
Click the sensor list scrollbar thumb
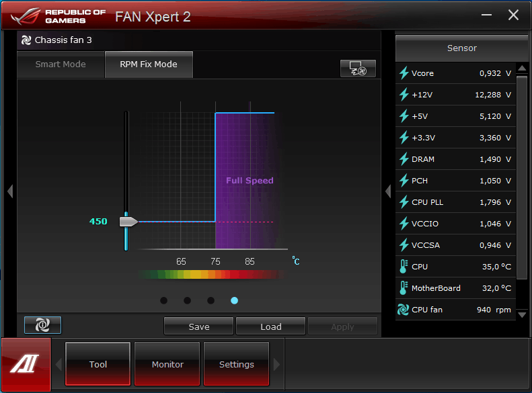(x=522, y=177)
